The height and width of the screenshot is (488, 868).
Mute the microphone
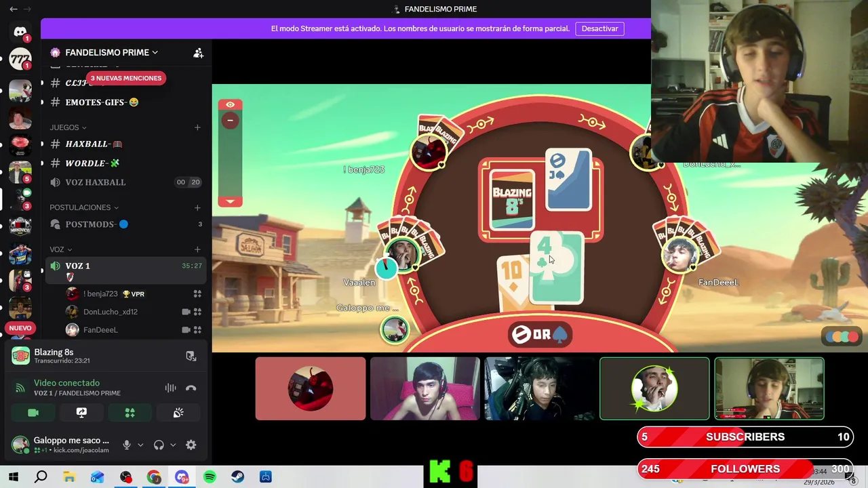pos(126,445)
